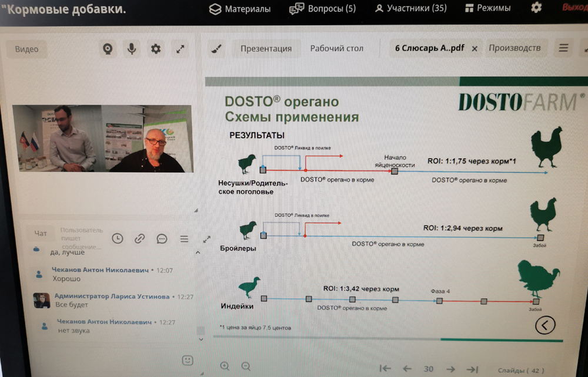Viewport: 588px width, 377px height.
Task: Select the 6 Слюсарь А..pdf tab
Action: click(x=430, y=48)
